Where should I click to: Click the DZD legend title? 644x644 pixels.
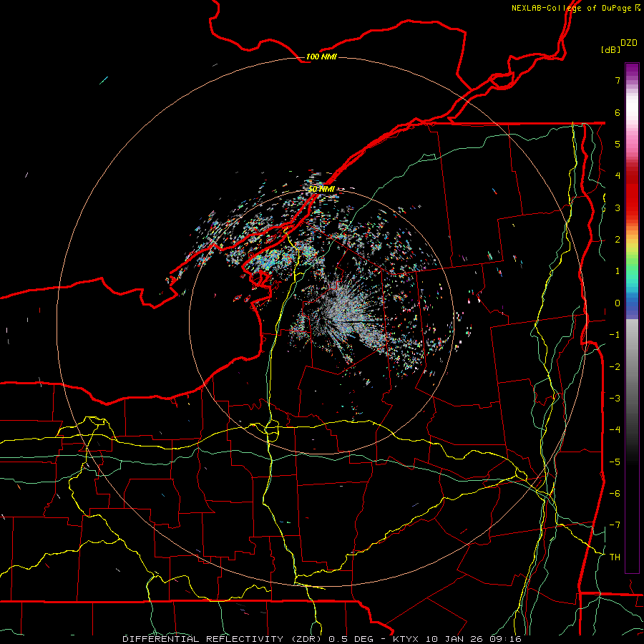629,43
